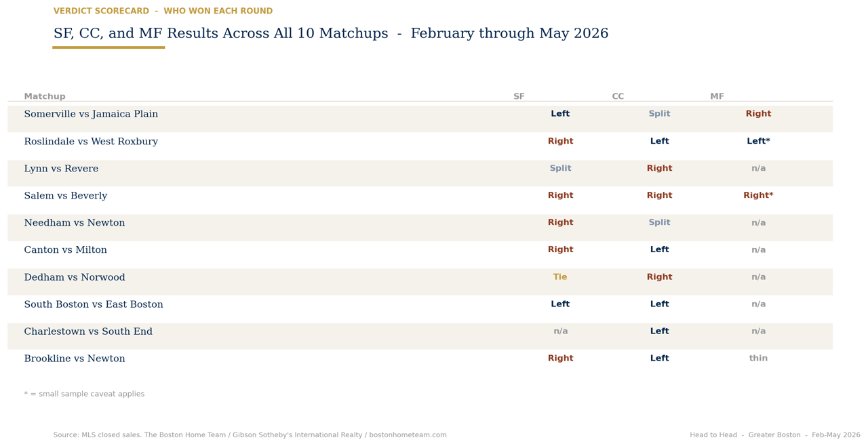Select South Boston vs East Boston row
This screenshot has width=868, height=446.
(x=420, y=305)
